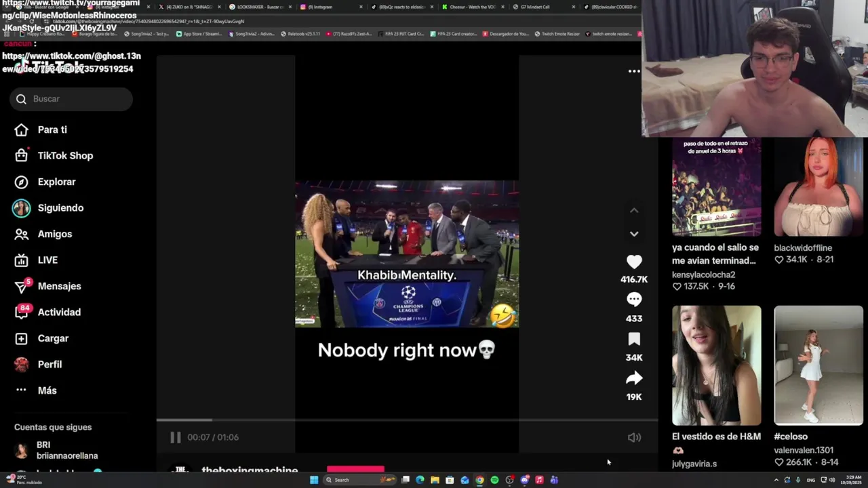
Task: Click the taskbar Search box
Action: pyautogui.click(x=359, y=480)
